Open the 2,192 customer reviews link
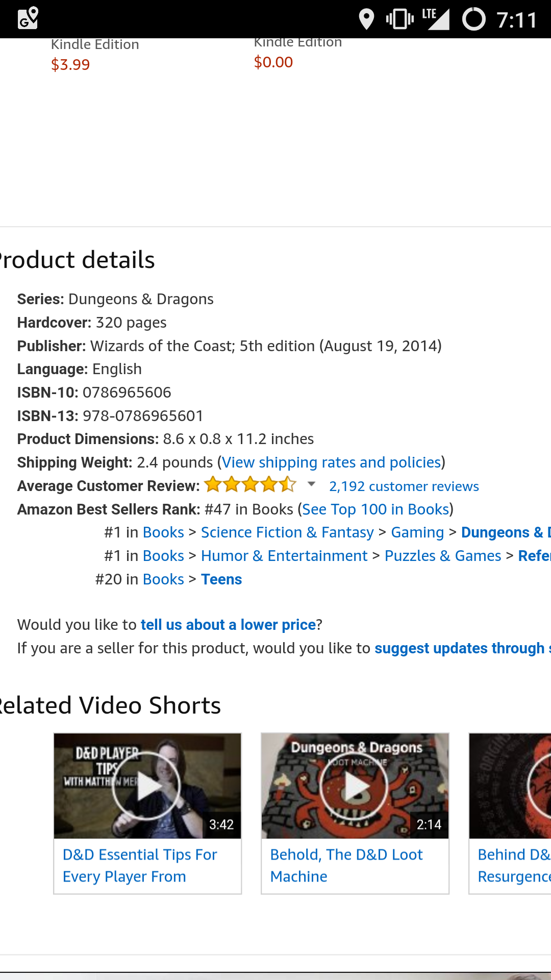Viewport: 551px width, 980px height. [x=404, y=486]
